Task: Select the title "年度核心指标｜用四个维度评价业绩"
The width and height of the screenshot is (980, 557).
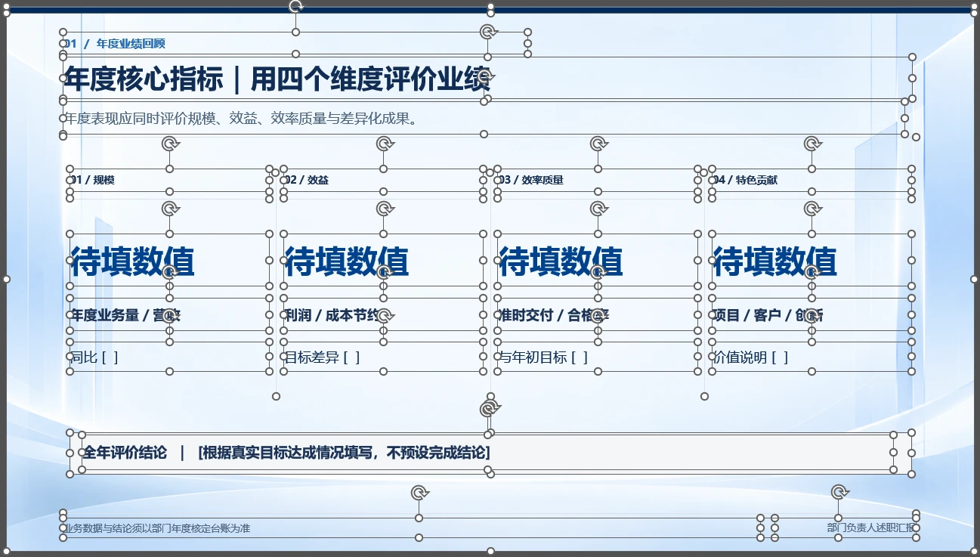Action: pyautogui.click(x=278, y=78)
